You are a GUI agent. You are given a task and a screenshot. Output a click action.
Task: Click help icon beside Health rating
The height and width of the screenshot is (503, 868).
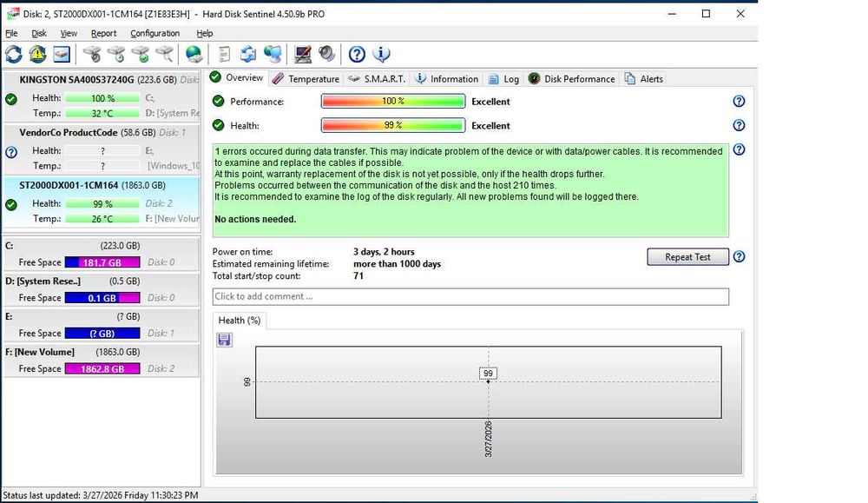(739, 125)
